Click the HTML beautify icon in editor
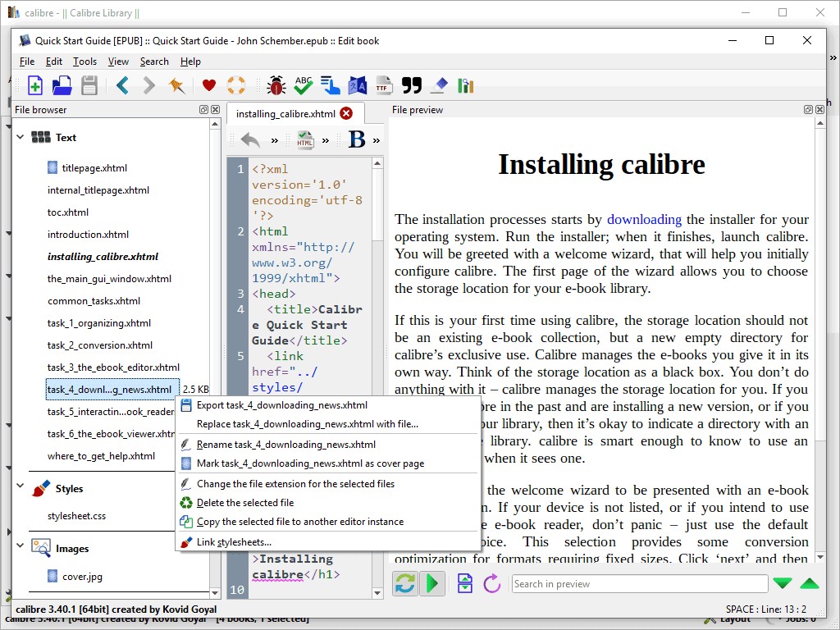This screenshot has width=840, height=630. pos(305,139)
